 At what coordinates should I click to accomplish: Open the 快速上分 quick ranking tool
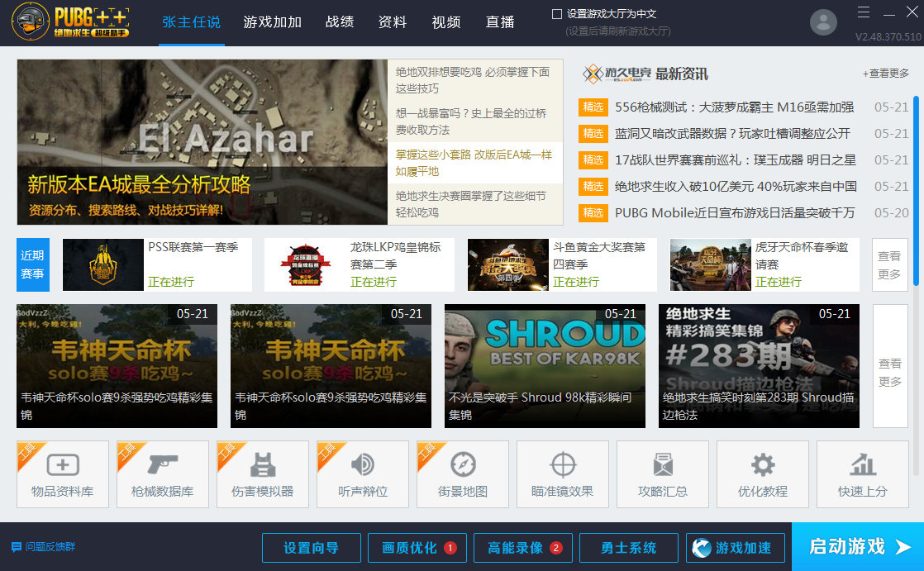coord(863,474)
